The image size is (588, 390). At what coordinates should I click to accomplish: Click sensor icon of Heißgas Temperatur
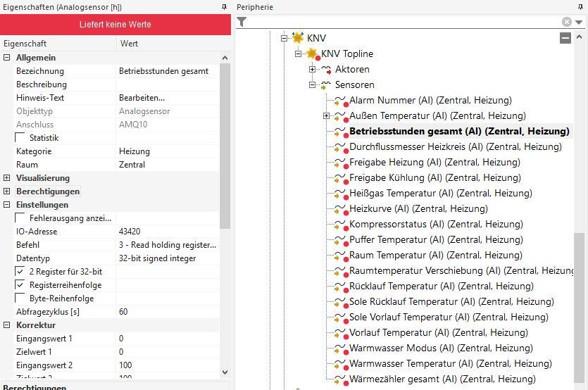pos(341,194)
